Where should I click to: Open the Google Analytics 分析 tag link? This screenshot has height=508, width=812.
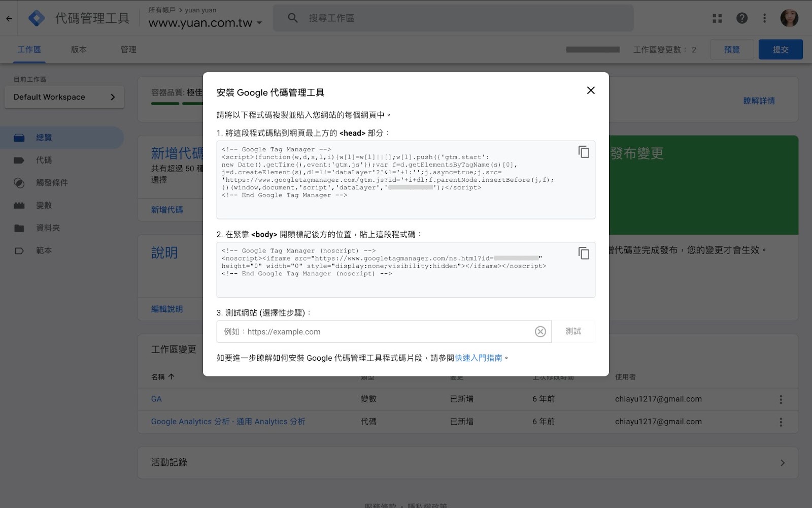click(228, 422)
